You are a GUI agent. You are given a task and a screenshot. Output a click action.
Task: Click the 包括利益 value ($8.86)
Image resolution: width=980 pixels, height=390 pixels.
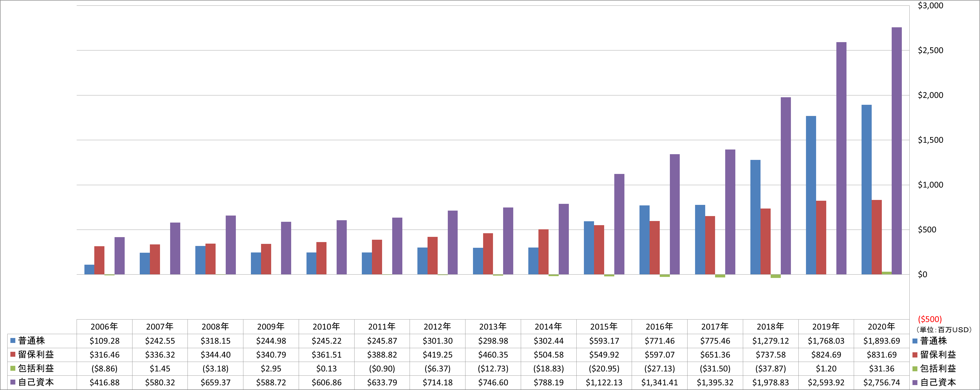(104, 369)
